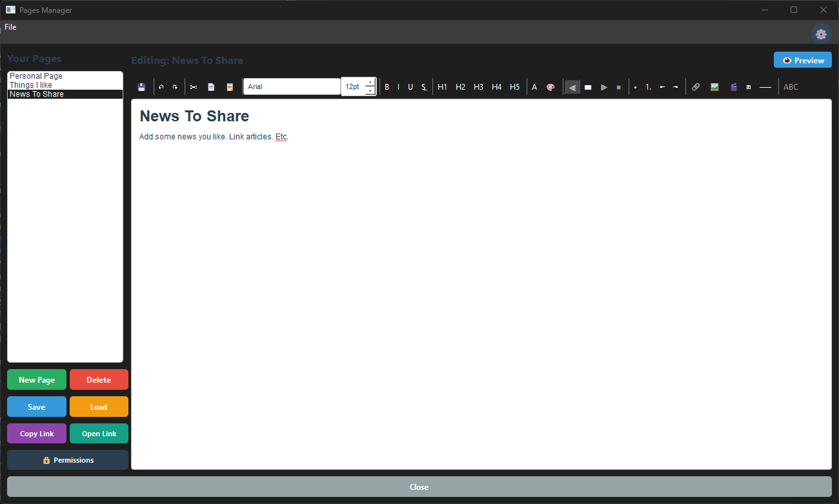This screenshot has height=504, width=839.
Task: Toggle underline formatting
Action: point(410,87)
